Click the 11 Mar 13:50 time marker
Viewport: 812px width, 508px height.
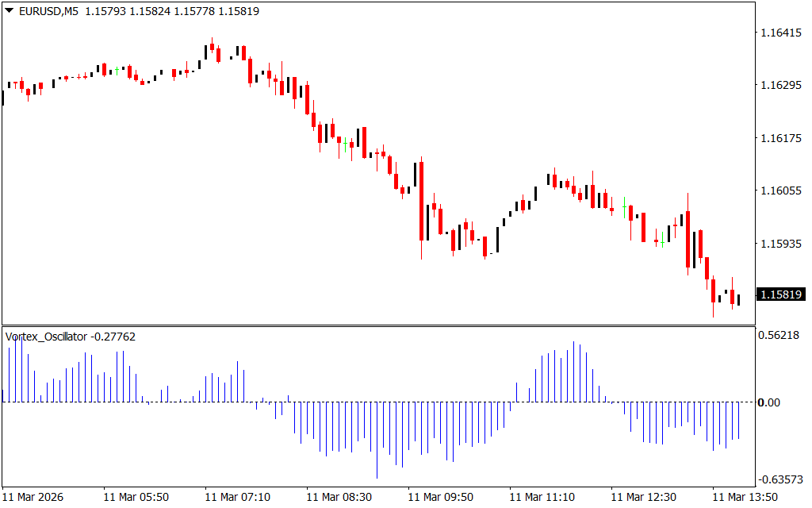pyautogui.click(x=745, y=497)
